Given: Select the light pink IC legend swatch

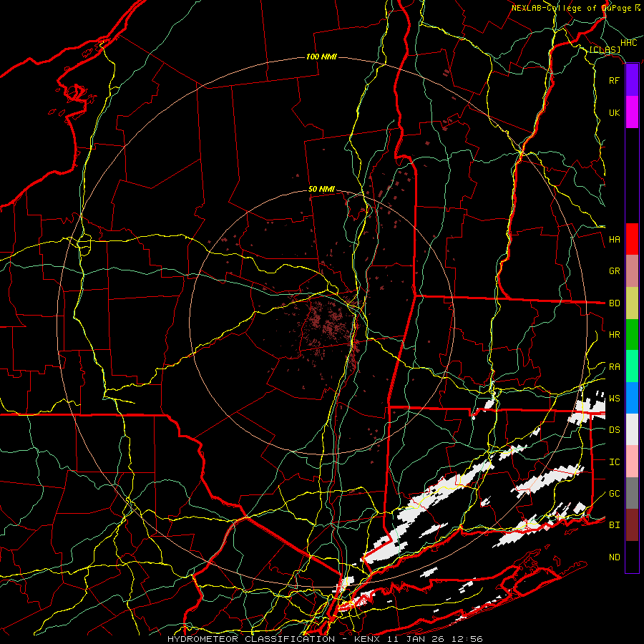Looking at the screenshot, I should pos(632,462).
